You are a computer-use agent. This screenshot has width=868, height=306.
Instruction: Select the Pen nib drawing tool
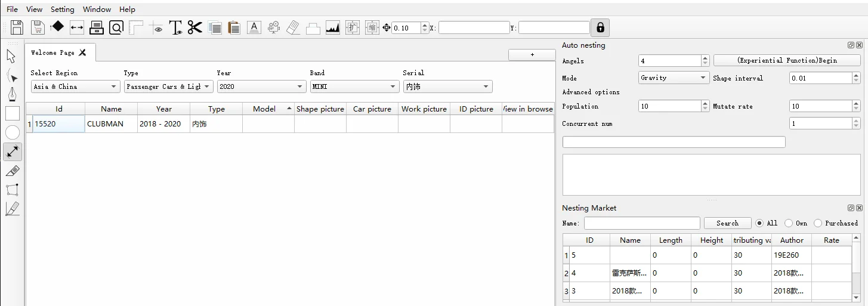point(12,95)
